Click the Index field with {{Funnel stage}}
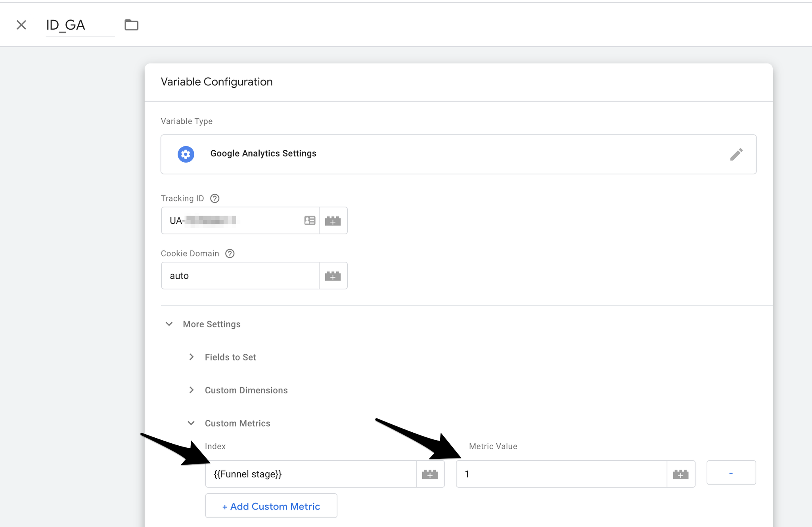The height and width of the screenshot is (527, 812). (311, 474)
